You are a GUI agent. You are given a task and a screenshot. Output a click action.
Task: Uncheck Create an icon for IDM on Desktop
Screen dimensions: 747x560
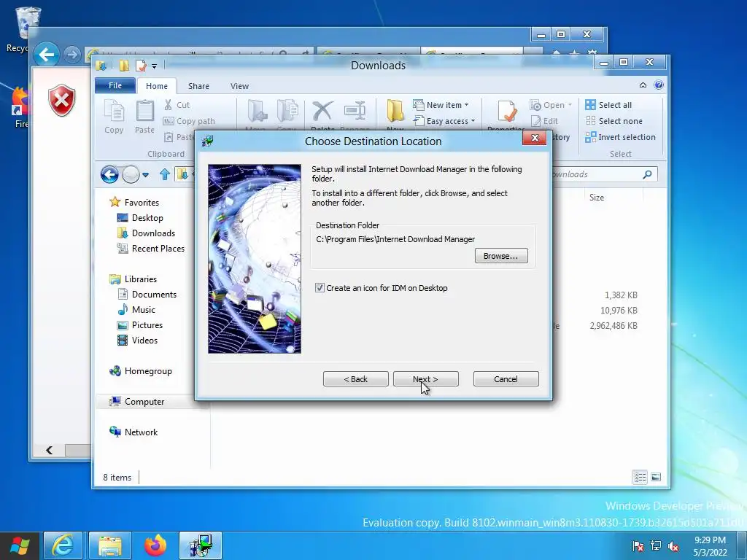(x=320, y=287)
